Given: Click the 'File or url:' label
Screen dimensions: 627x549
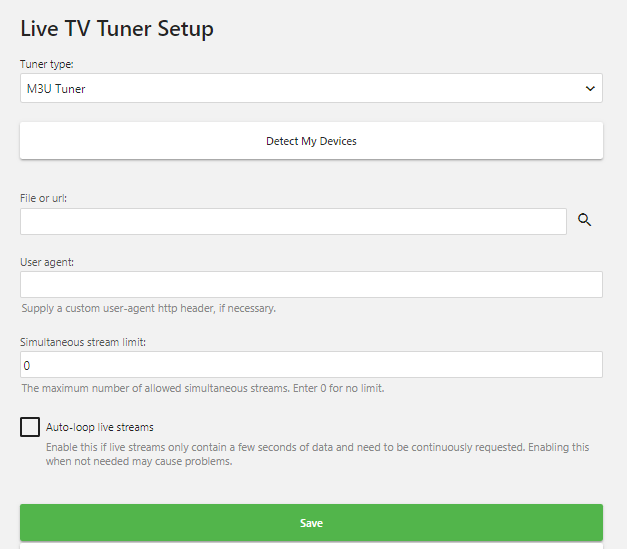Looking at the screenshot, I should point(44,198).
